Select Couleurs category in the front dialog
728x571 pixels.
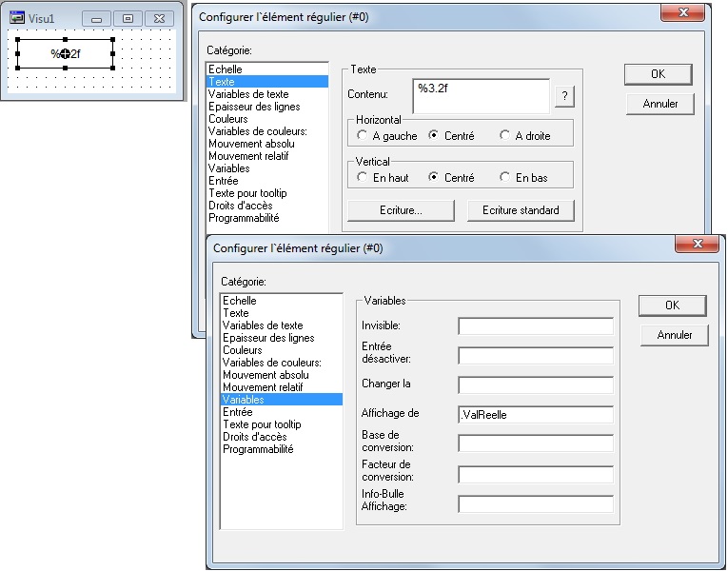[242, 350]
